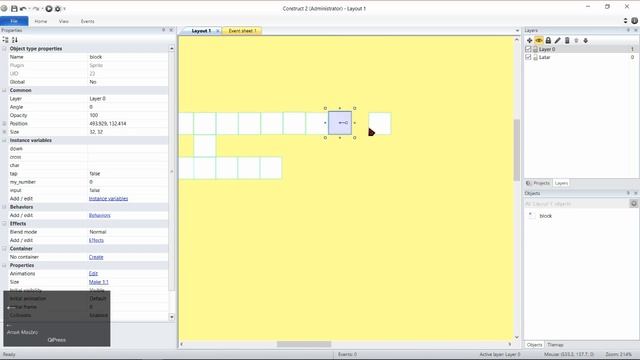Open the Behaviors link
The image size is (640, 360).
point(100,216)
